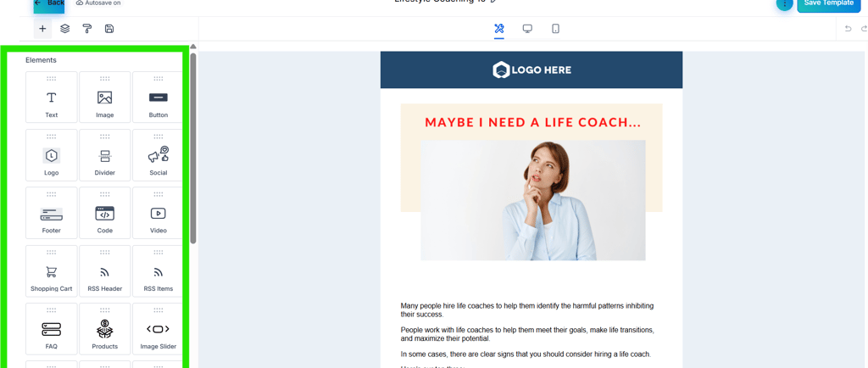This screenshot has width=868, height=368.
Task: Select the RSS Header element
Action: pyautogui.click(x=104, y=271)
